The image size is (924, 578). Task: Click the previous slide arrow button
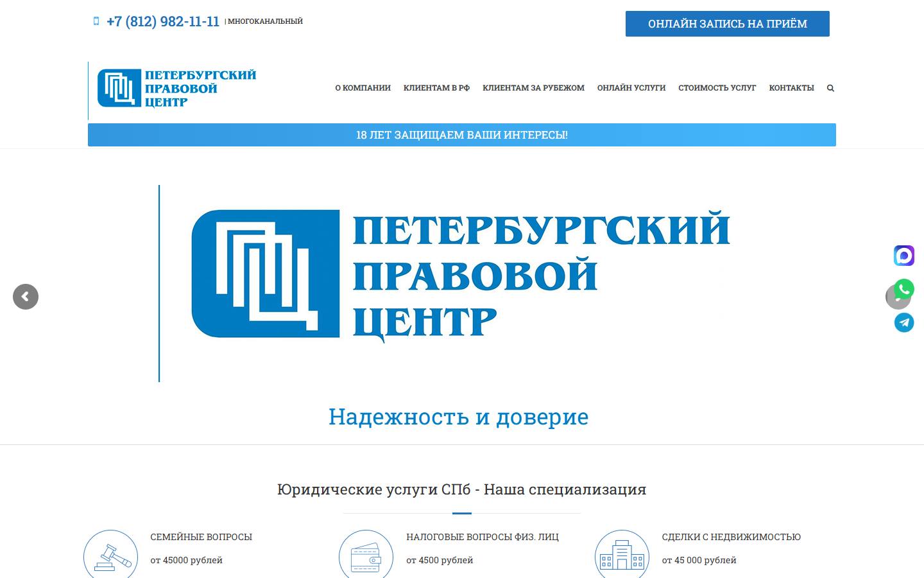(26, 297)
